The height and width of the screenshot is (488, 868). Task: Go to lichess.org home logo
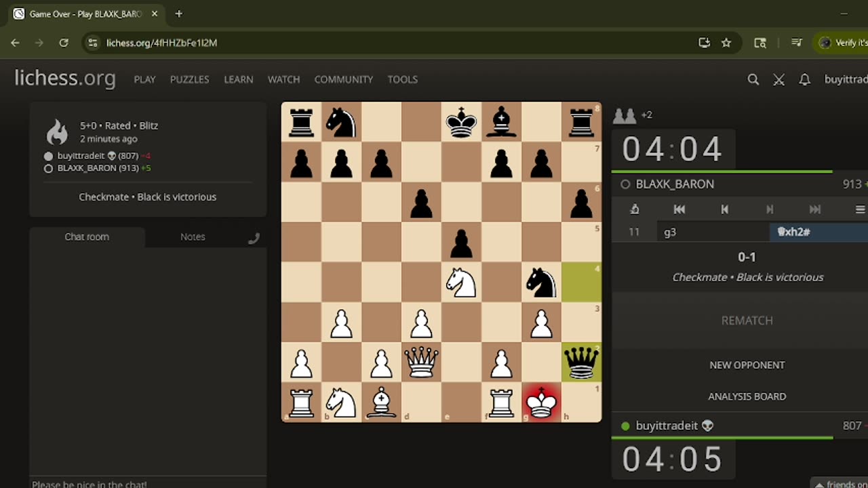click(x=65, y=79)
